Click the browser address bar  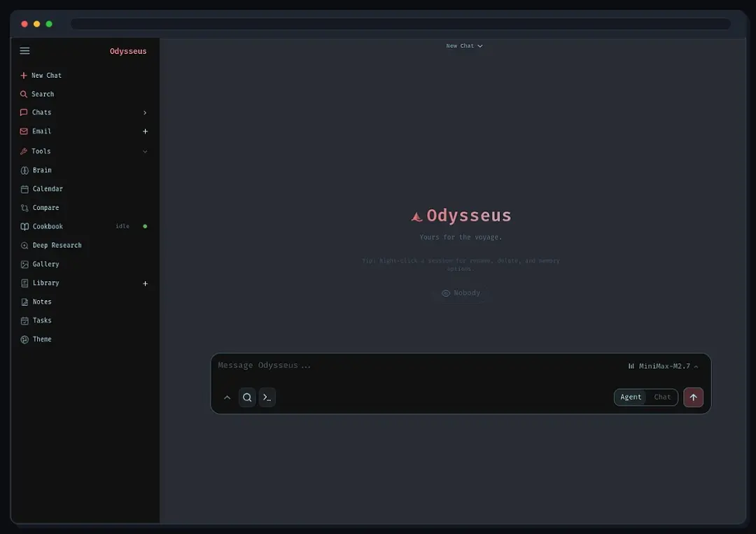point(400,24)
